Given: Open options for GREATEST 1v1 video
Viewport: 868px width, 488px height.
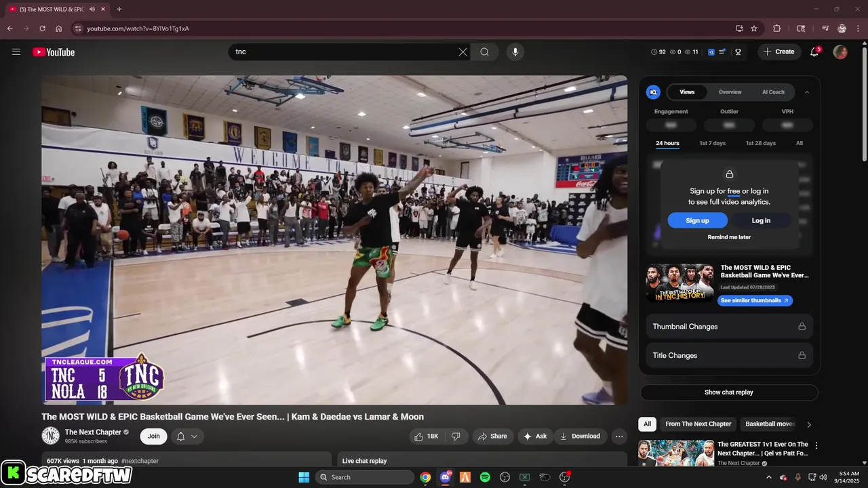Looking at the screenshot, I should [816, 446].
